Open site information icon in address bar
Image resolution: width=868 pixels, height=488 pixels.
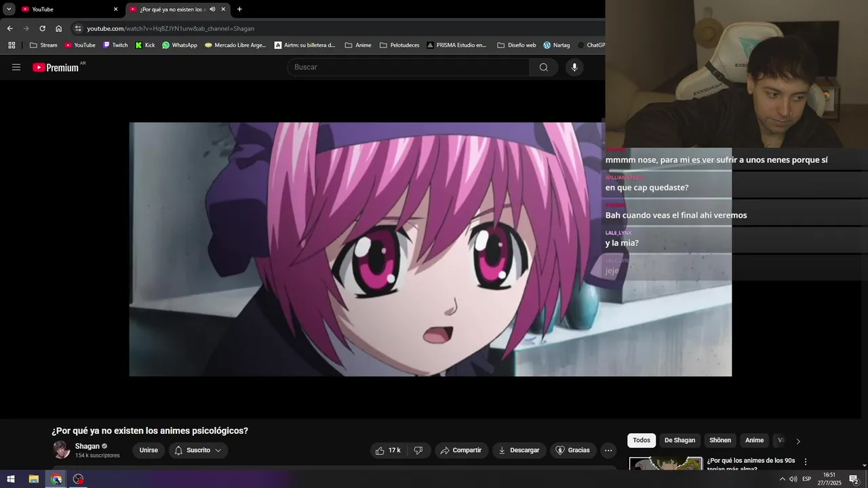point(78,28)
